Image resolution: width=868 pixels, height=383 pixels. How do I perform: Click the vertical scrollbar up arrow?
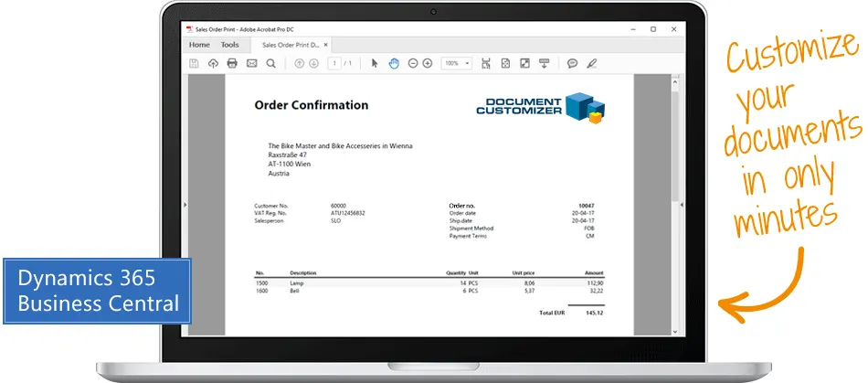click(675, 82)
